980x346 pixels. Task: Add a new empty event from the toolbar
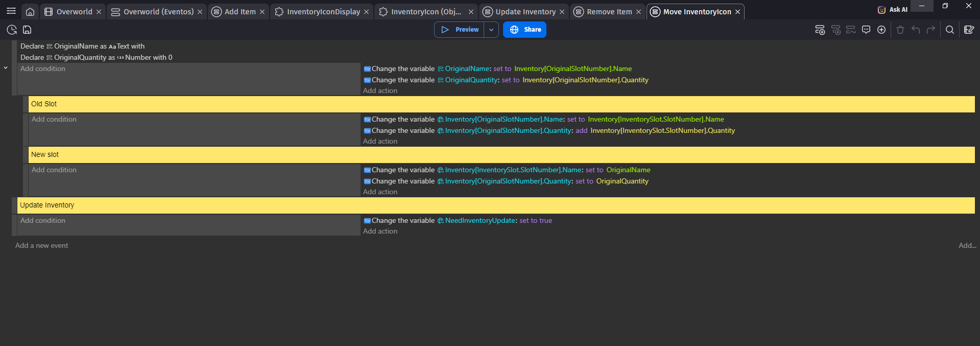tap(820, 30)
